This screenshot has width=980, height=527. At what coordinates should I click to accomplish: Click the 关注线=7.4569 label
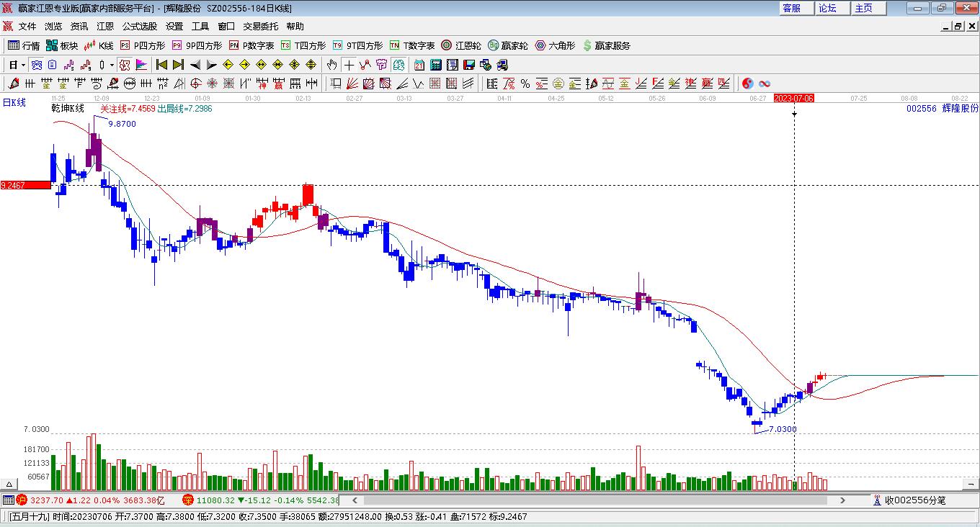tap(128, 109)
